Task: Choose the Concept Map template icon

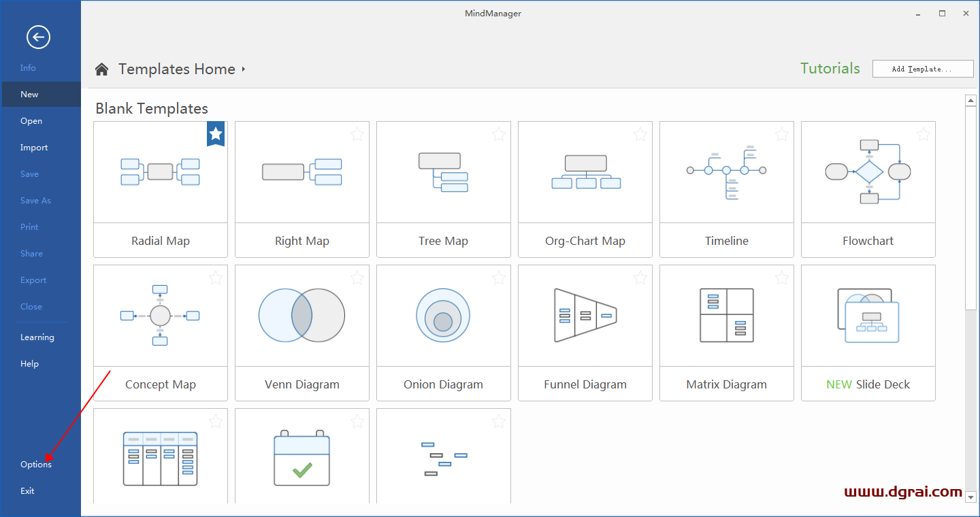Action: 160,316
